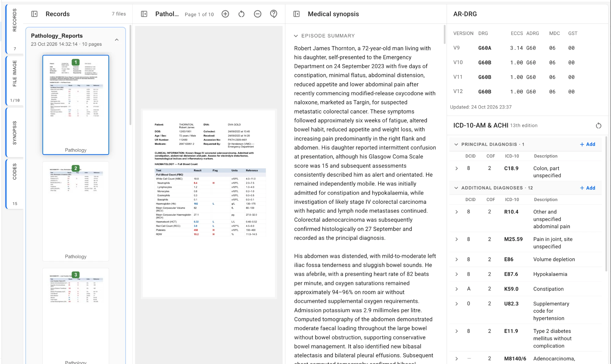Click the 'Page 1 of 10' indicator

pos(199,14)
